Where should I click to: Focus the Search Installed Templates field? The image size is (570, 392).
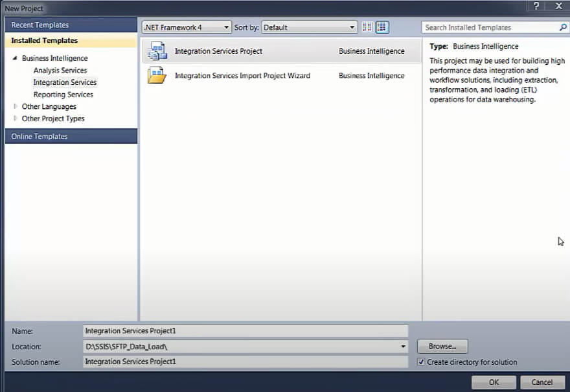click(491, 27)
